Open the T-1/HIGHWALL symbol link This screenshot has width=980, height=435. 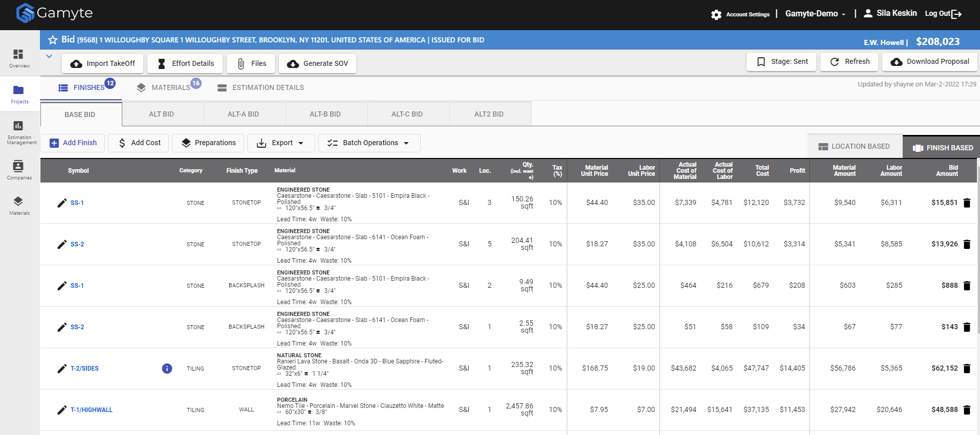(x=91, y=410)
